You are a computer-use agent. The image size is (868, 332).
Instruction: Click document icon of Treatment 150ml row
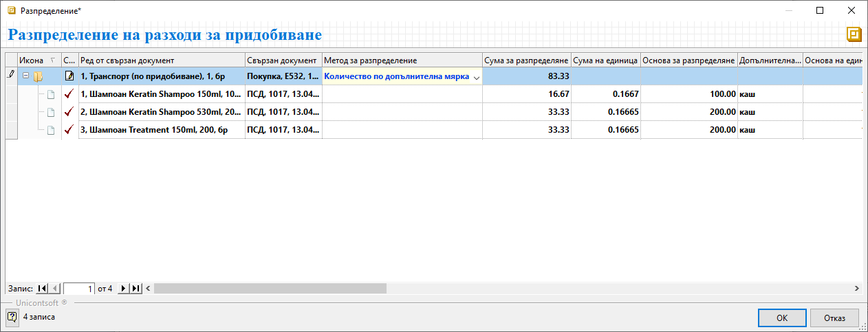click(50, 130)
